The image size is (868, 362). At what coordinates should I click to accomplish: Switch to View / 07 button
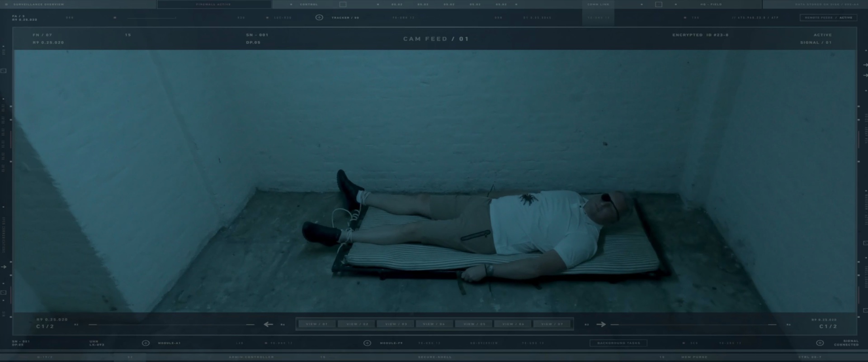552,324
